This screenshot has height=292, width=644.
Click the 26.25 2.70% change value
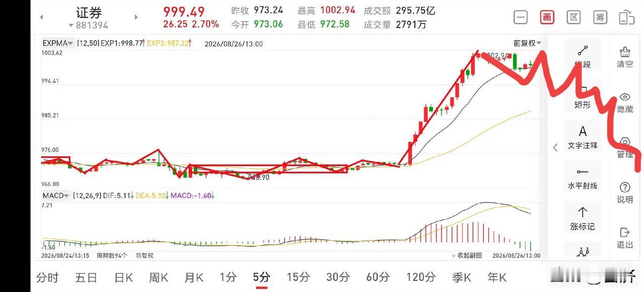point(191,24)
